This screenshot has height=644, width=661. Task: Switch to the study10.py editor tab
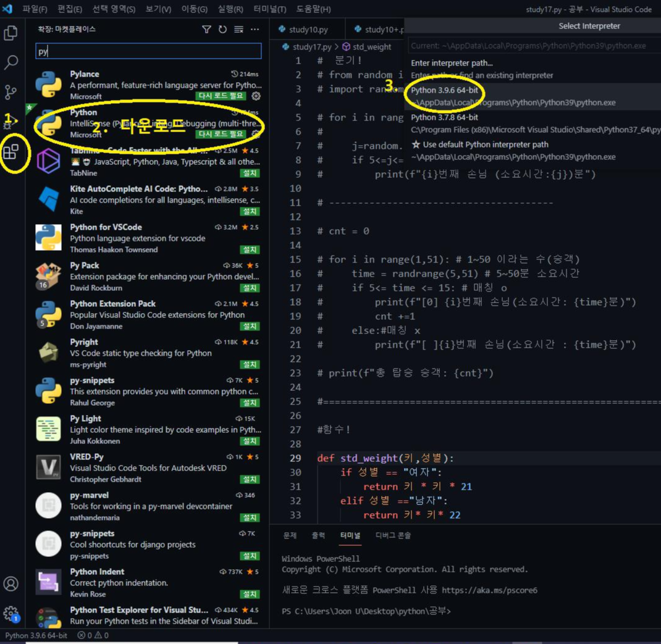(x=307, y=29)
